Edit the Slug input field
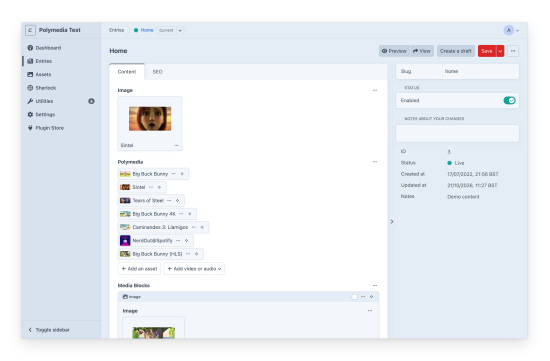 point(481,71)
